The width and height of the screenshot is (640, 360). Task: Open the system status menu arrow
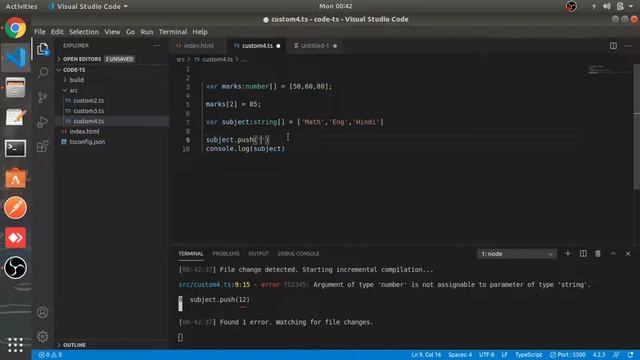coord(631,6)
